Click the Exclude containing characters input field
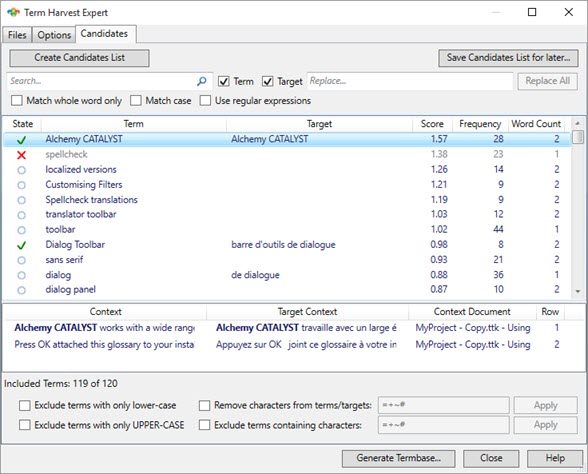 pyautogui.click(x=444, y=425)
